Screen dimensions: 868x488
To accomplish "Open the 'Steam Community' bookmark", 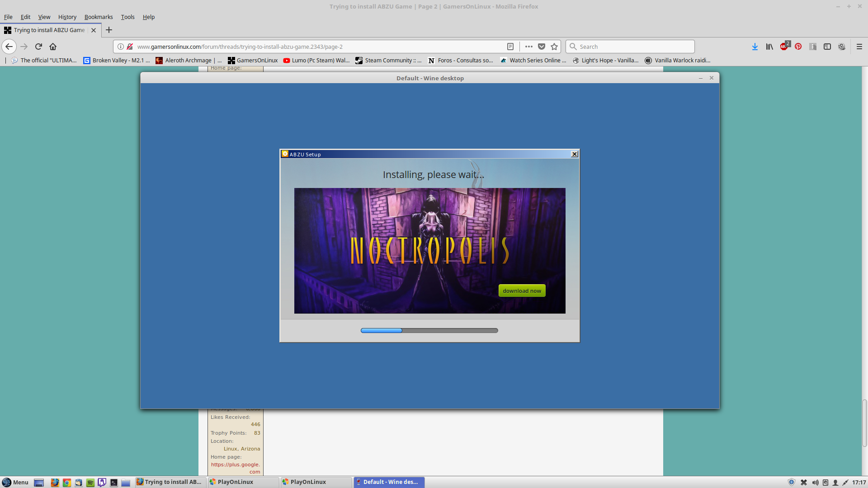I will coord(388,60).
